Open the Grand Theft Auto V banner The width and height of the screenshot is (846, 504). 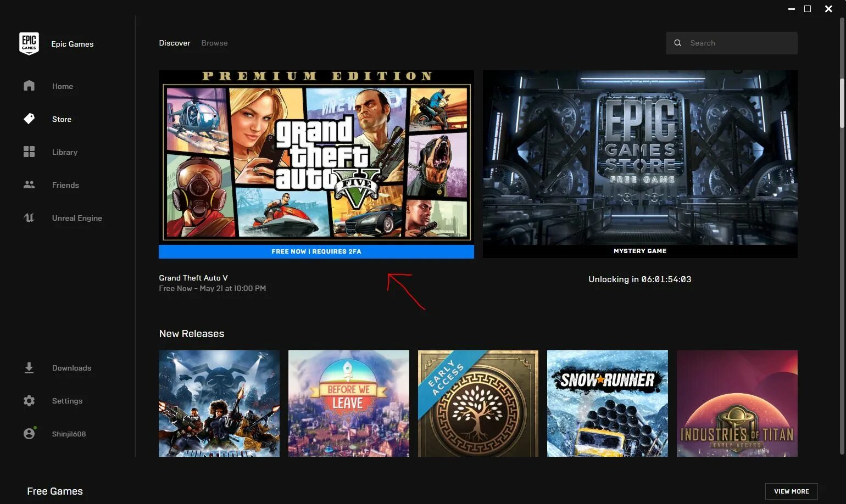click(316, 157)
